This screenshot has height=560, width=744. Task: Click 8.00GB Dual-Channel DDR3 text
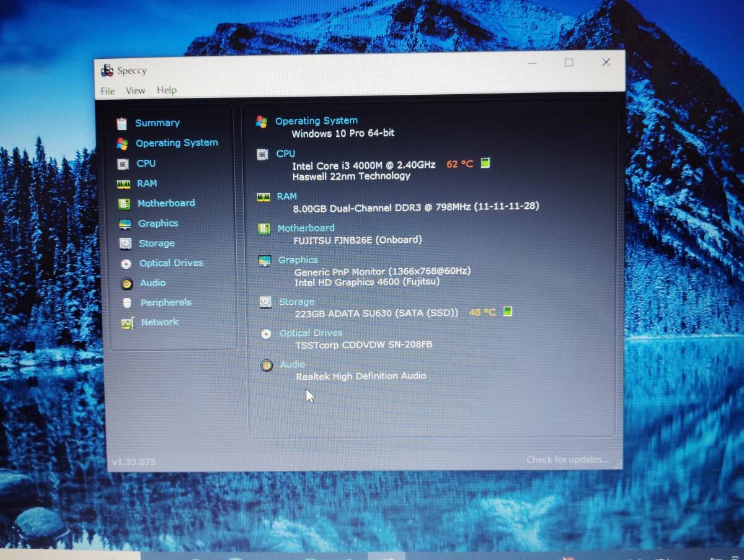416,206
